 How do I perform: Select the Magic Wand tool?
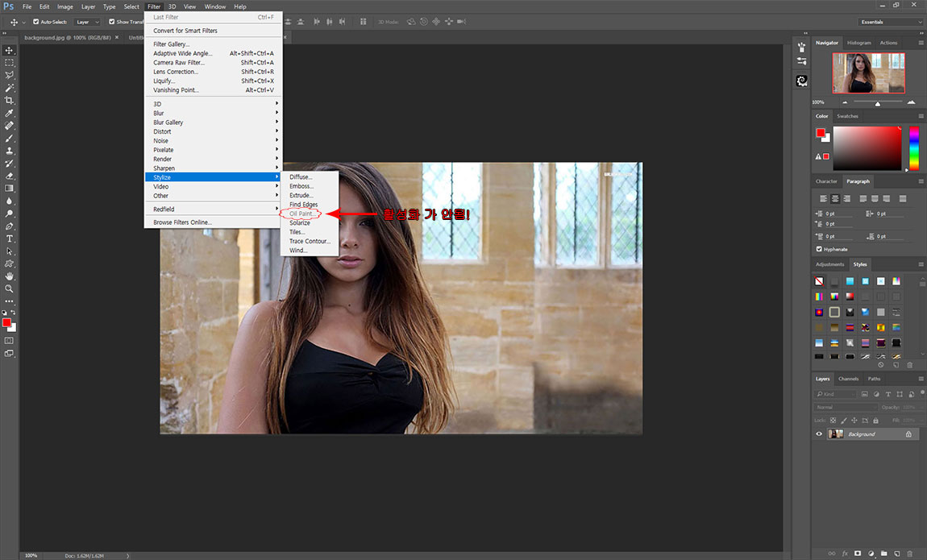9,88
